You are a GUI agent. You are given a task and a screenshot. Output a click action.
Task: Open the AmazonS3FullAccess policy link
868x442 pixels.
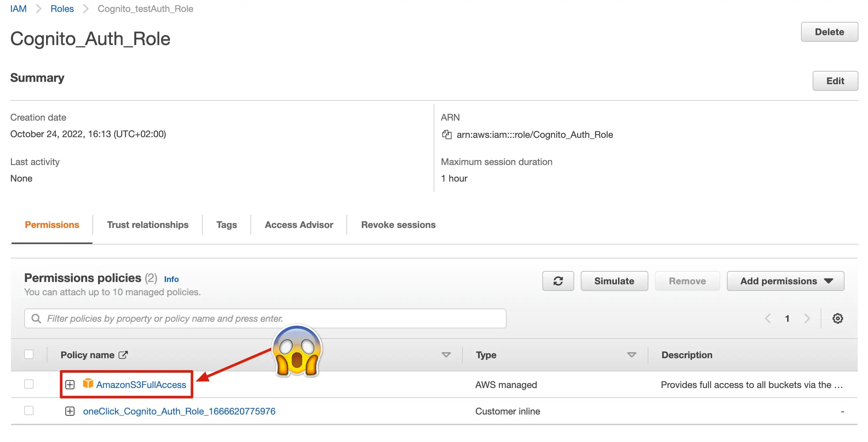click(141, 384)
